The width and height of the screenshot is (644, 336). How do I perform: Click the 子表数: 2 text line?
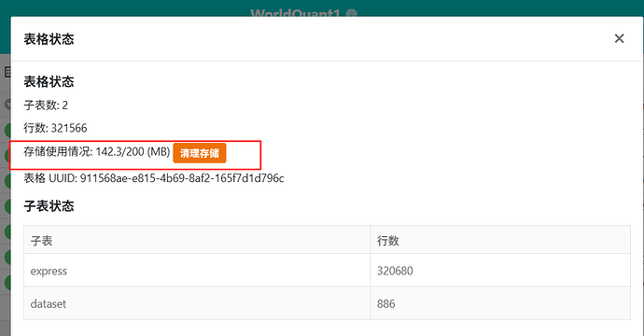46,105
